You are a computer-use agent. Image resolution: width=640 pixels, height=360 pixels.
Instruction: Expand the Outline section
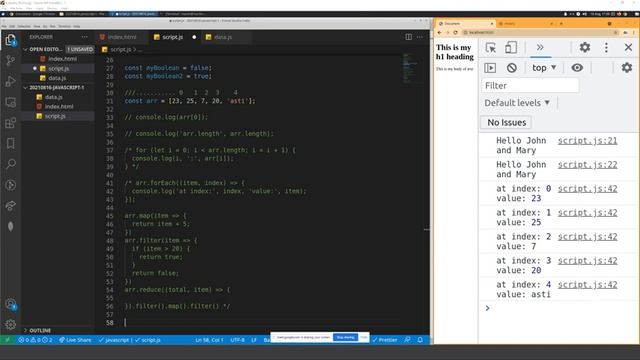[40, 330]
